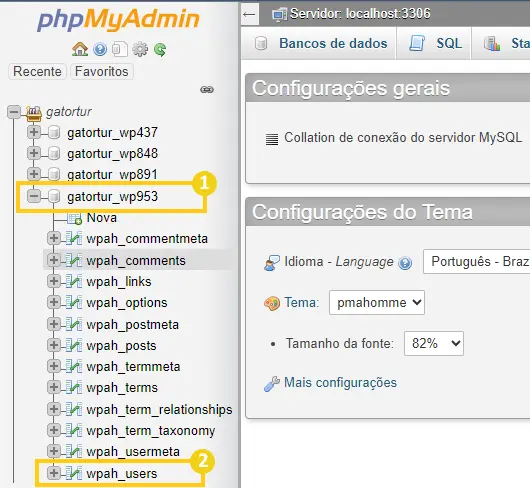Open the settings gear icon

[140, 50]
